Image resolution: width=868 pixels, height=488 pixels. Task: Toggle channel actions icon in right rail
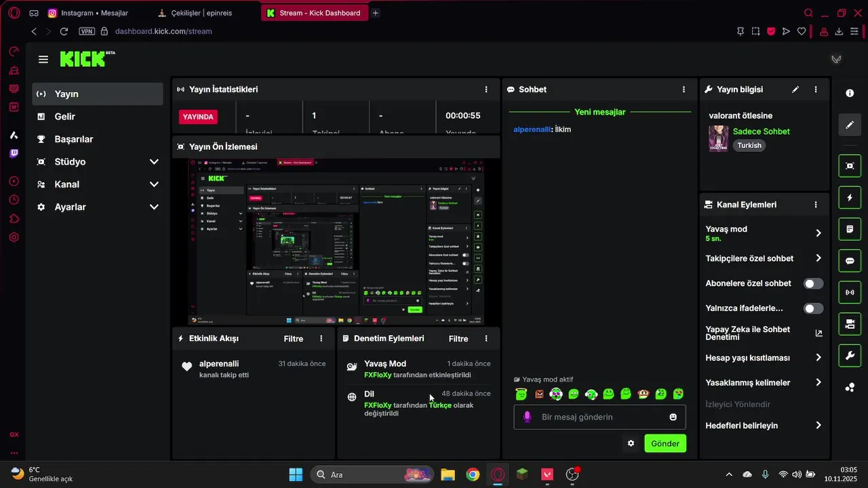[850, 324]
